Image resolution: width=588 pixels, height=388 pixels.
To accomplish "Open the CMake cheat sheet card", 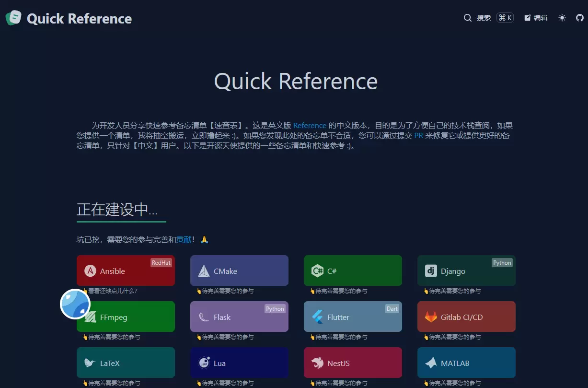I will point(239,270).
